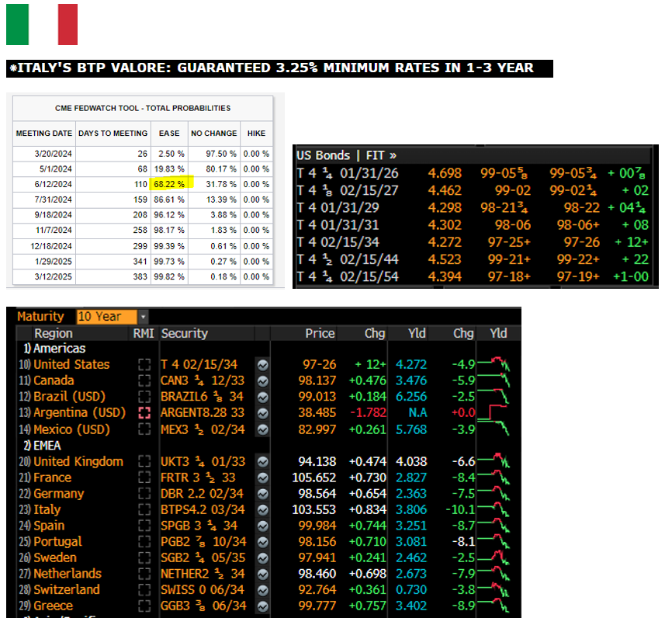Toggle RMI box for United Kingdom
The width and height of the screenshot is (672, 625).
pyautogui.click(x=144, y=462)
